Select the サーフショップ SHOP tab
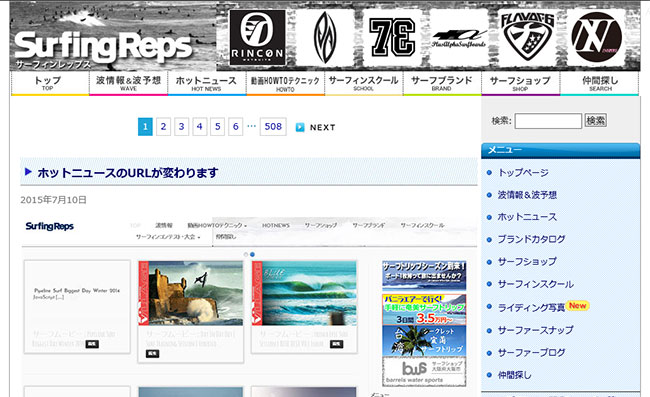This screenshot has height=397, width=650. (x=520, y=83)
